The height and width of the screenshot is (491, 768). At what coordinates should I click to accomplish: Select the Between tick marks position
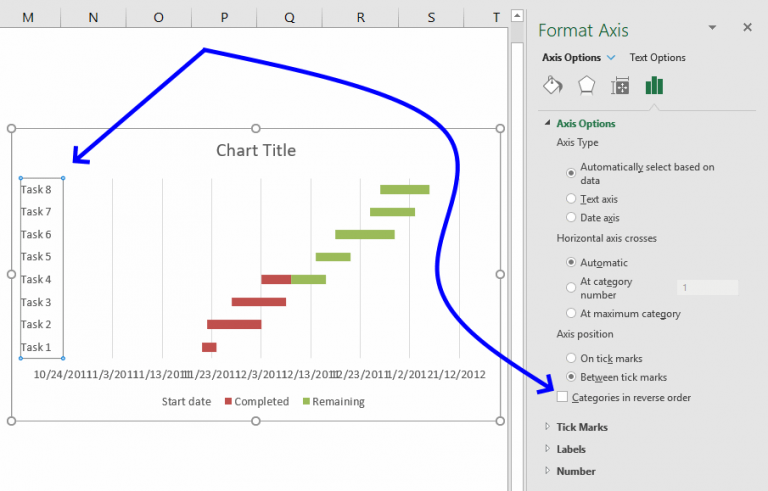[x=571, y=377]
